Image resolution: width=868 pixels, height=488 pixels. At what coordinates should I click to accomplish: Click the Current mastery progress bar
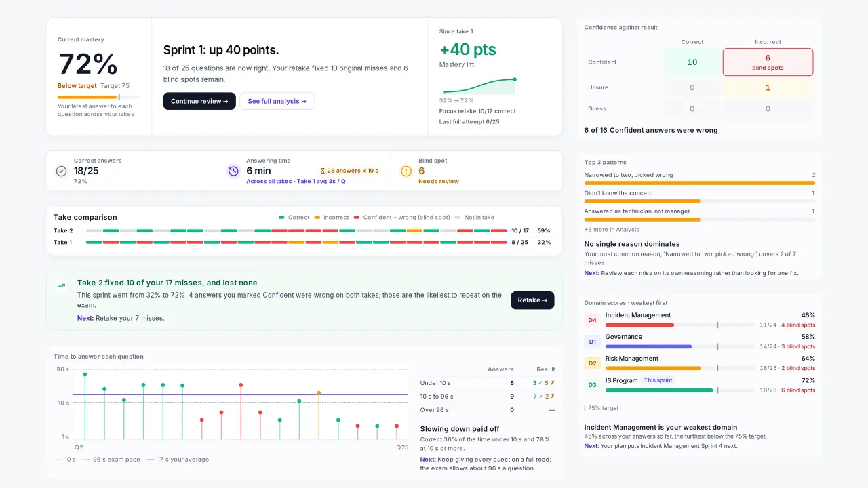click(98, 97)
